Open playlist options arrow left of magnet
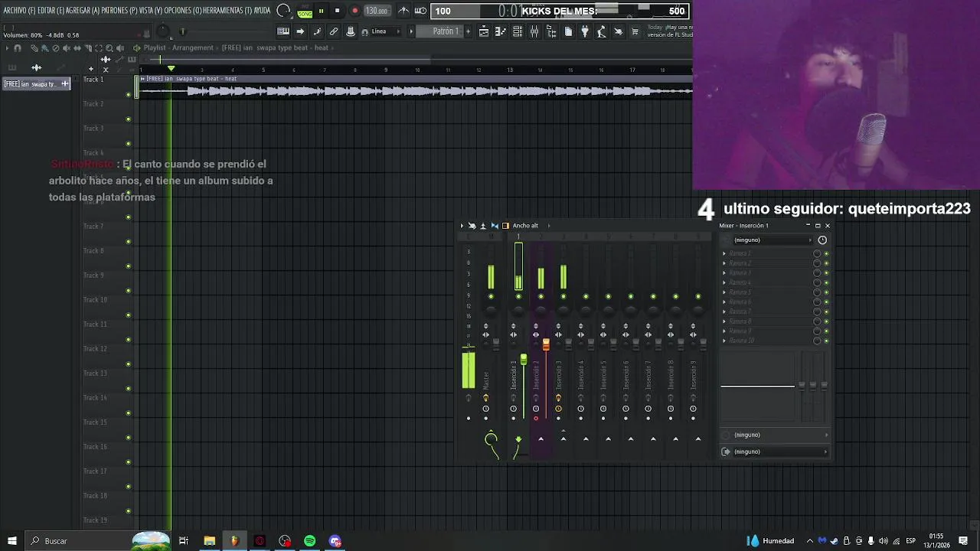 7,48
